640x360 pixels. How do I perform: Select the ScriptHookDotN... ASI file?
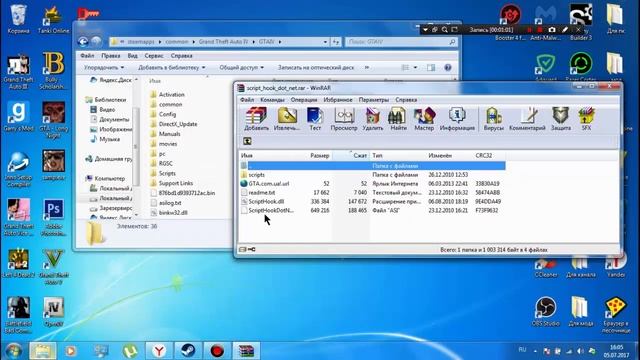(x=271, y=211)
